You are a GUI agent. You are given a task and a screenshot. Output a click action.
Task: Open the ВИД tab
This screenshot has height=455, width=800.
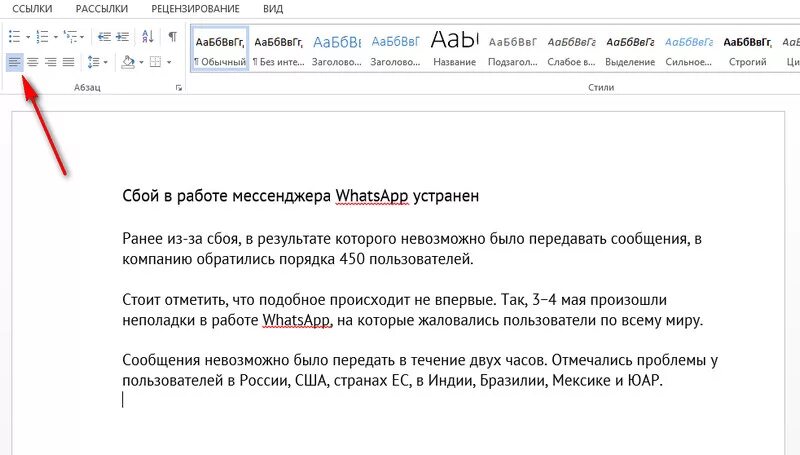[x=273, y=9]
